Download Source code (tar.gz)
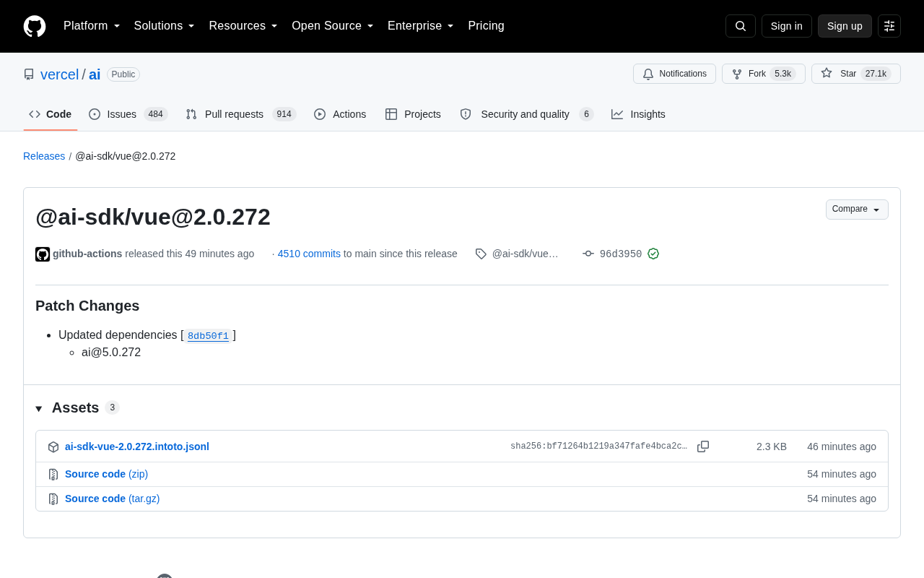Image resolution: width=924 pixels, height=578 pixels. point(113,499)
